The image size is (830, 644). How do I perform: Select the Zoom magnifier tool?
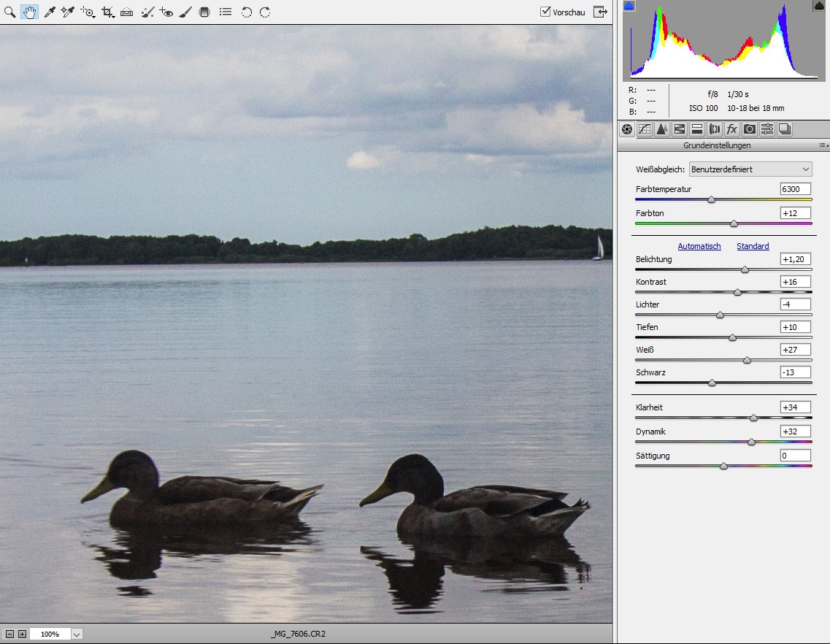coord(10,12)
